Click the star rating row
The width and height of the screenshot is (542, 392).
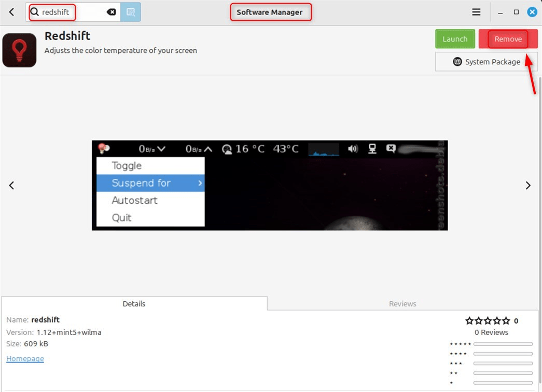tap(488, 321)
